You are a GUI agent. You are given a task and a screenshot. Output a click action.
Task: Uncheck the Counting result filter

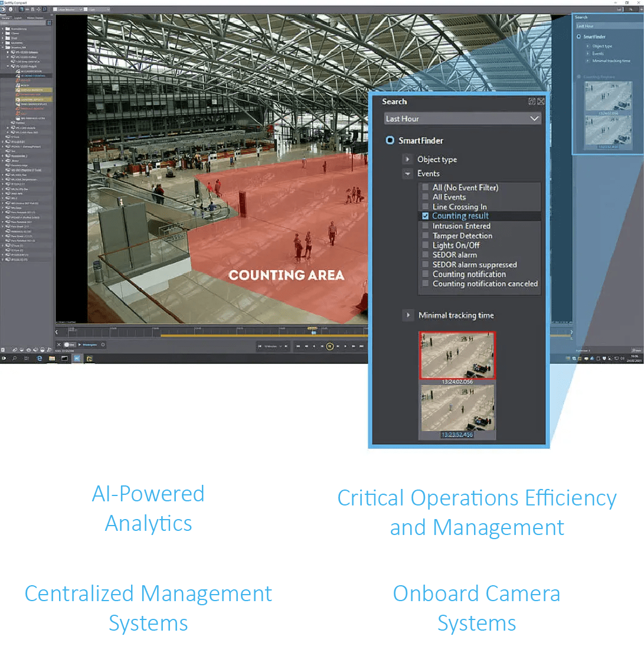(426, 216)
